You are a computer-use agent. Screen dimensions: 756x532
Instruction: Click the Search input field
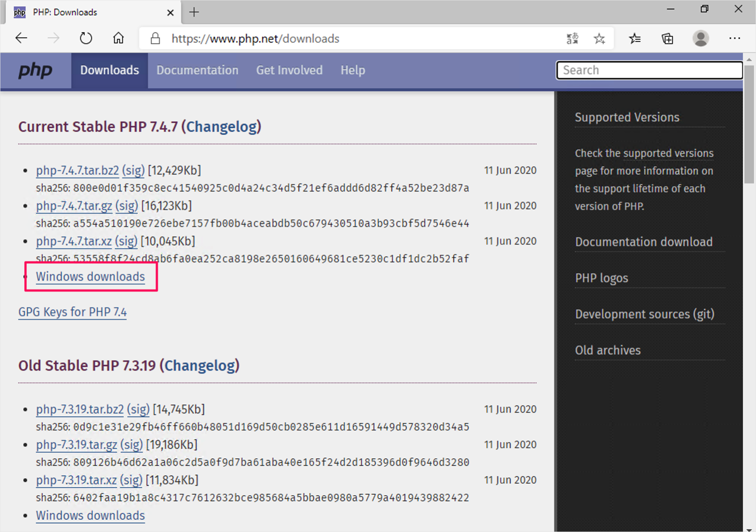coord(649,70)
